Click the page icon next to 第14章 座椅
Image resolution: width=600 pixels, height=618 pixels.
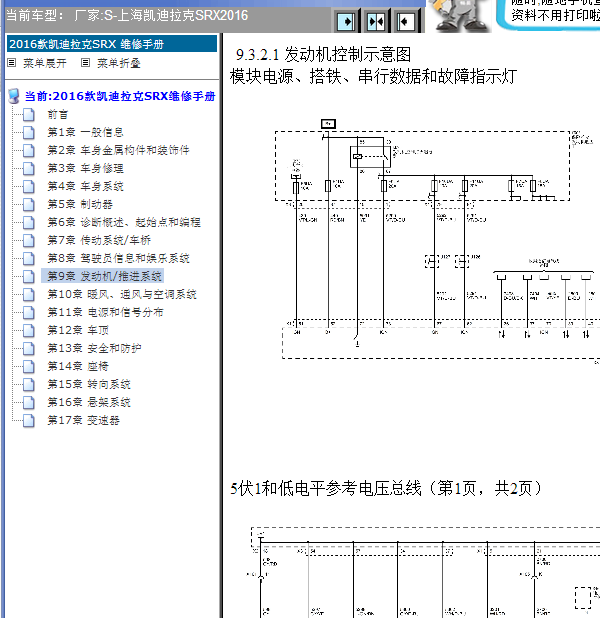pyautogui.click(x=29, y=367)
